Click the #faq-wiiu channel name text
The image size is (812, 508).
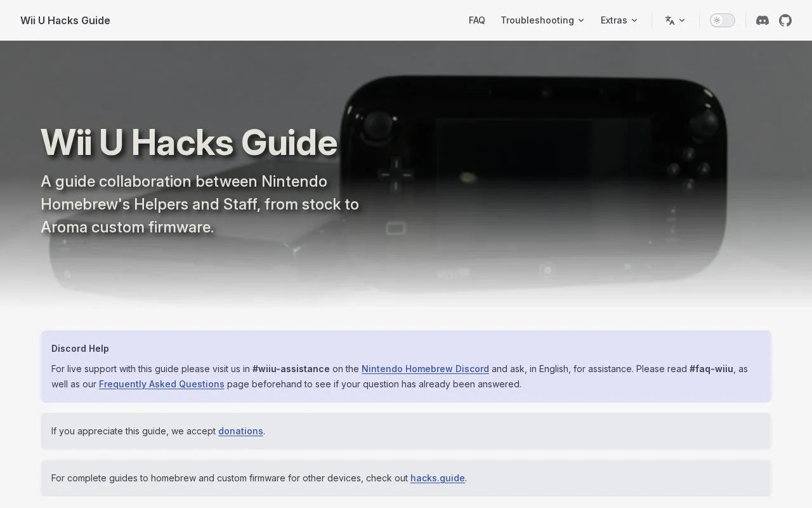coord(711,369)
